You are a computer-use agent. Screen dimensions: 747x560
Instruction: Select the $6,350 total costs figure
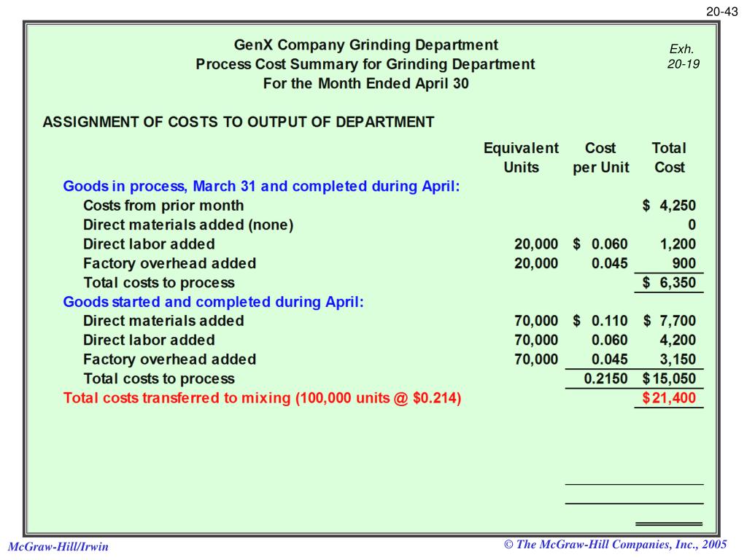pyautogui.click(x=671, y=282)
